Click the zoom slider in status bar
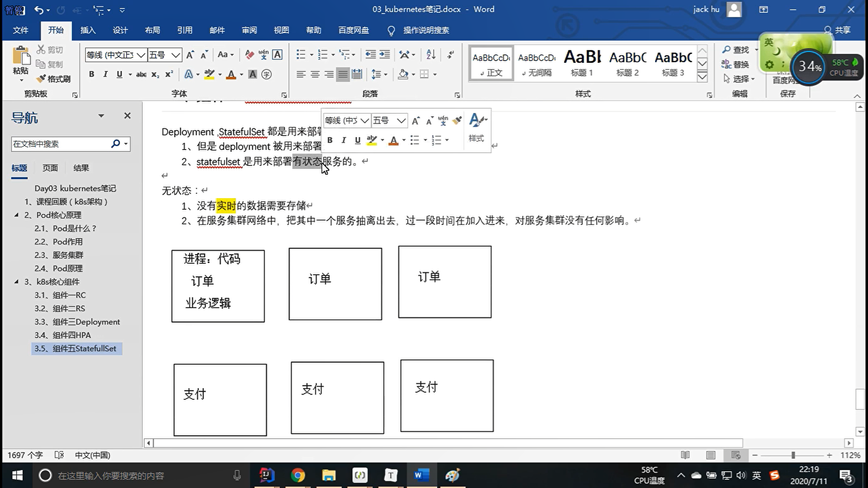Viewport: 868px width, 488px height. pos(793,455)
